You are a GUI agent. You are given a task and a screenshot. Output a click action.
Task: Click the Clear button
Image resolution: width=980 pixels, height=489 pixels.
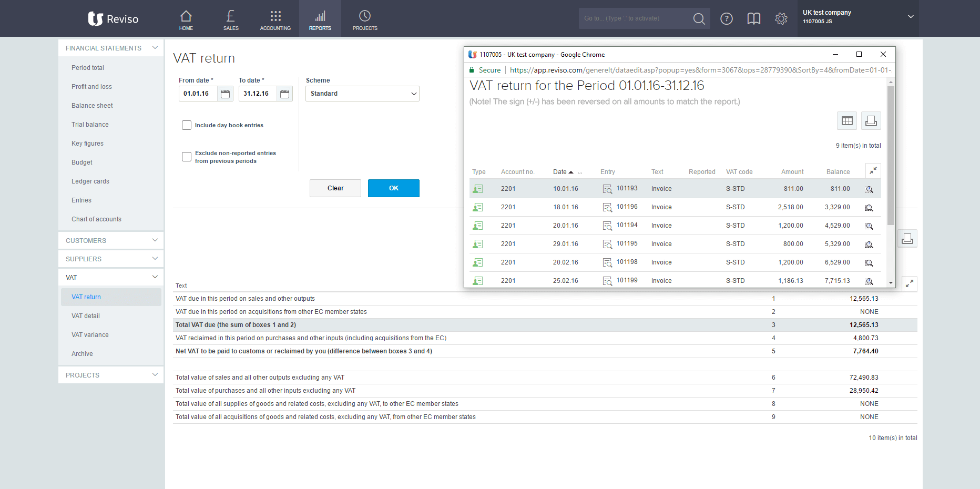click(x=335, y=188)
